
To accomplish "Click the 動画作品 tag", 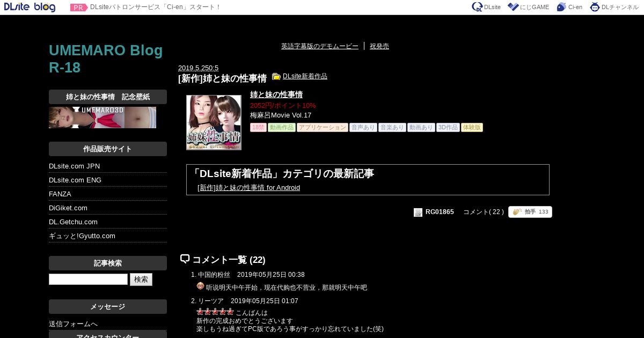I will pyautogui.click(x=282, y=128).
